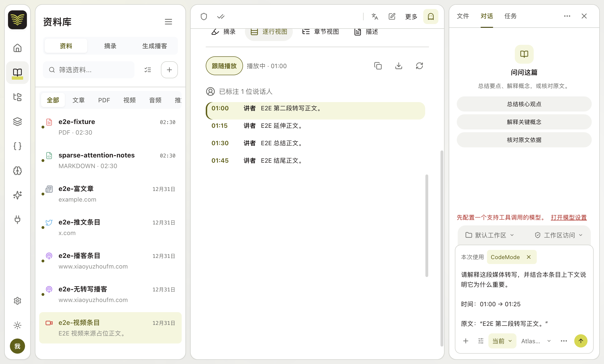Click the translate icon
Screen dimensions: 604x364
375,17
